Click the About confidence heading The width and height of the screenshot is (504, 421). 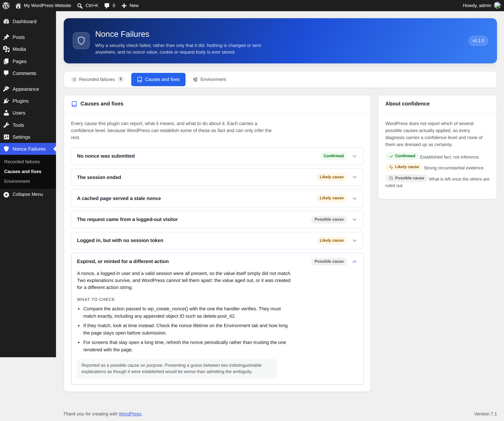click(x=408, y=104)
